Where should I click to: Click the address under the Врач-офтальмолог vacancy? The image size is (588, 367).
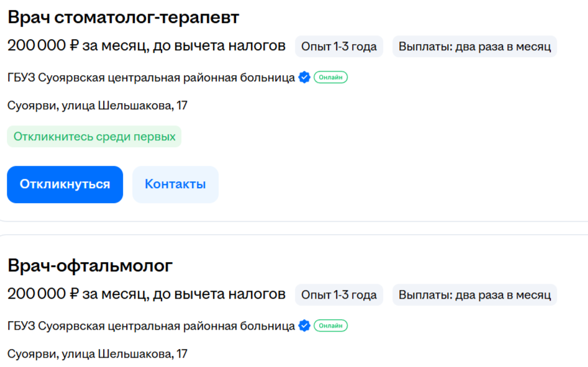(x=97, y=354)
